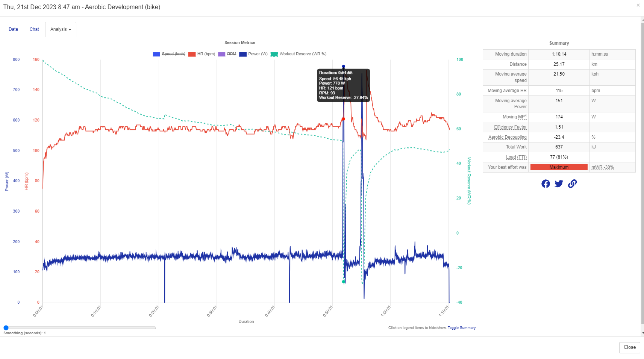Toggle Speed (kmh) series in legend
Screen dimensions: 644x359
click(169, 54)
